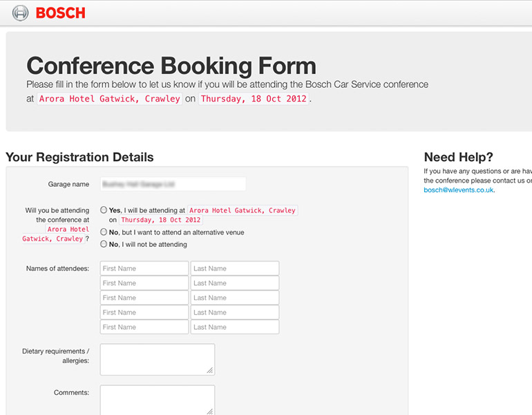The height and width of the screenshot is (415, 532).
Task: Click fifth attendee Last Name field
Action: pos(235,326)
